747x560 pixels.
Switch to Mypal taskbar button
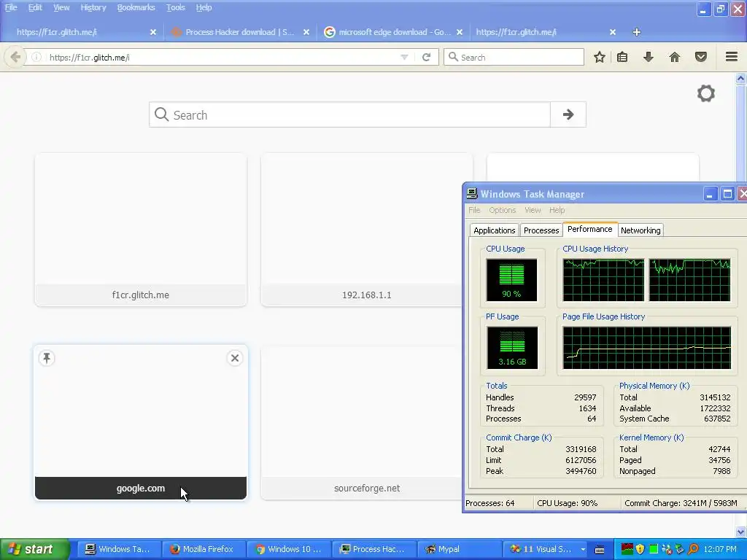[458, 549]
